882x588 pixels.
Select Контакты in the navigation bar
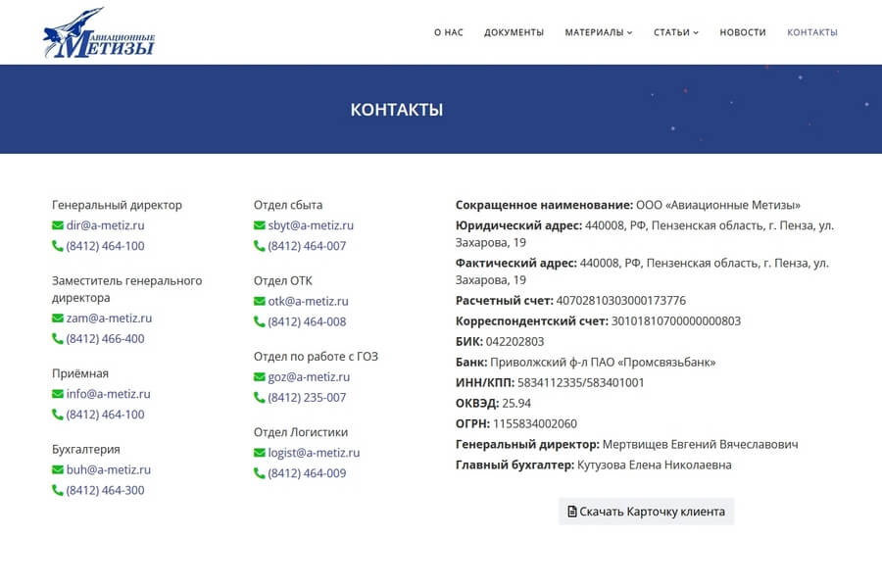click(812, 32)
